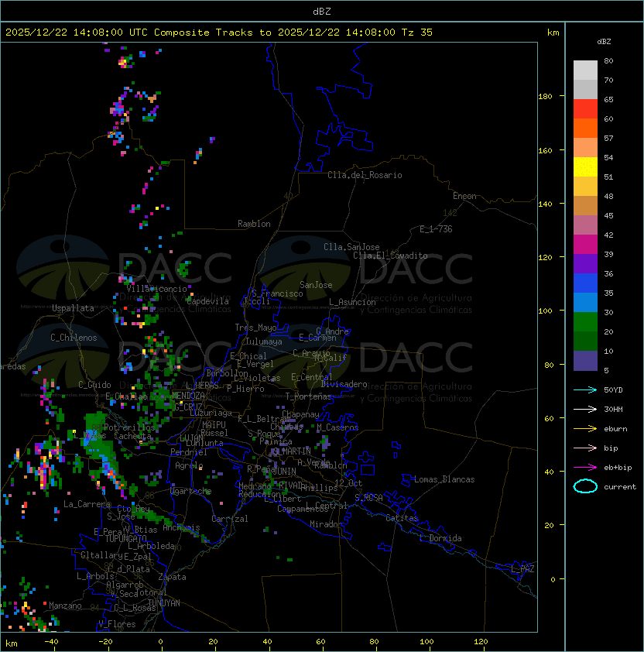The height and width of the screenshot is (652, 644).
Task: Click the 'TUNUYAN' map label
Action: 164,603
